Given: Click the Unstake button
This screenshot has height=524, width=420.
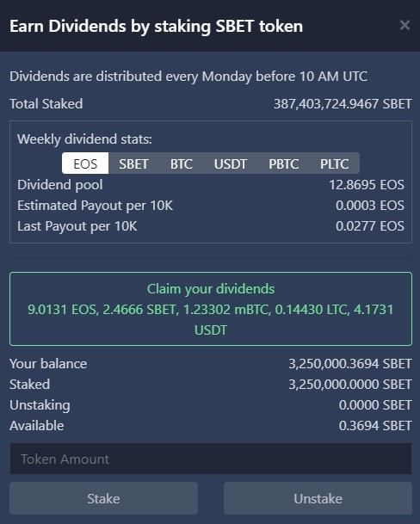Looking at the screenshot, I should click(318, 498).
